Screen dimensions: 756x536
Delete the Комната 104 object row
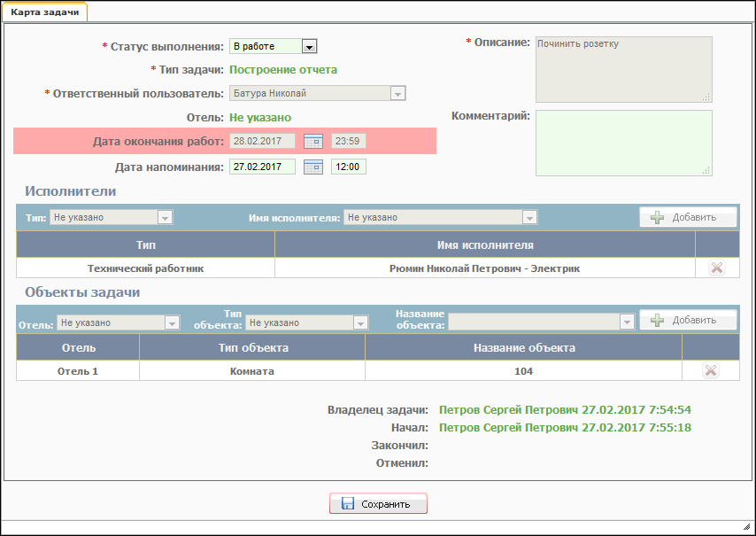tap(710, 371)
